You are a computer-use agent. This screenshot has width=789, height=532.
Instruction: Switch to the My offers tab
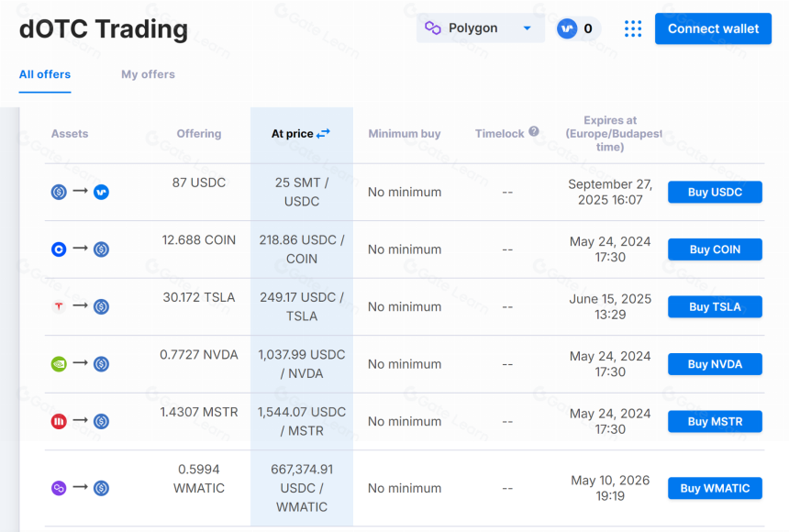click(148, 74)
